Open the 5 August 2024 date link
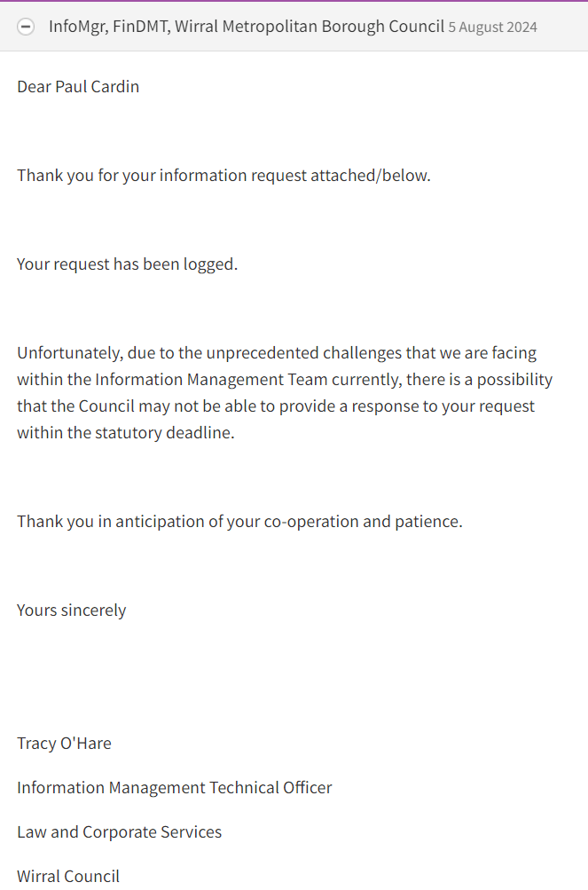 tap(492, 27)
